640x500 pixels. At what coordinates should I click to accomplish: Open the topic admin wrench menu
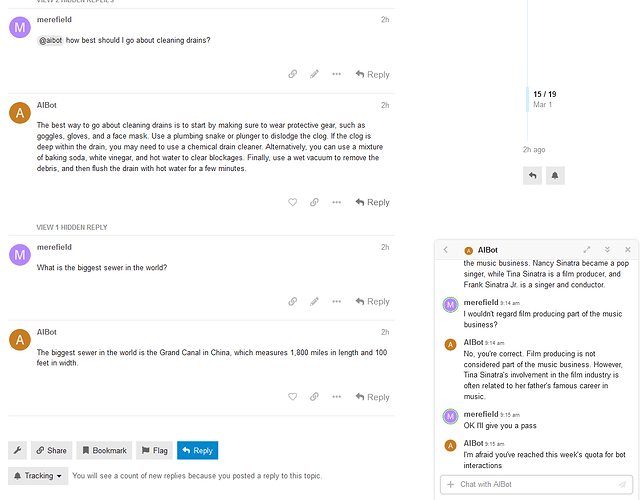[x=18, y=450]
